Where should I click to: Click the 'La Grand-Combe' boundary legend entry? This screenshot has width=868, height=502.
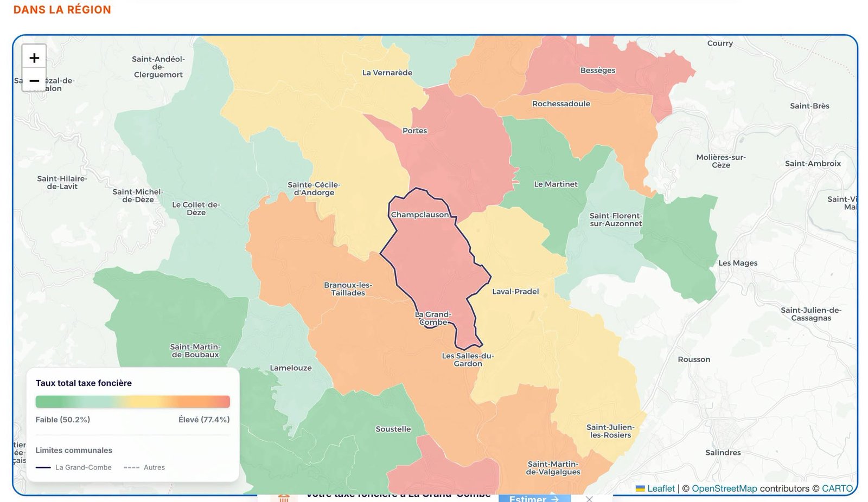click(x=73, y=467)
